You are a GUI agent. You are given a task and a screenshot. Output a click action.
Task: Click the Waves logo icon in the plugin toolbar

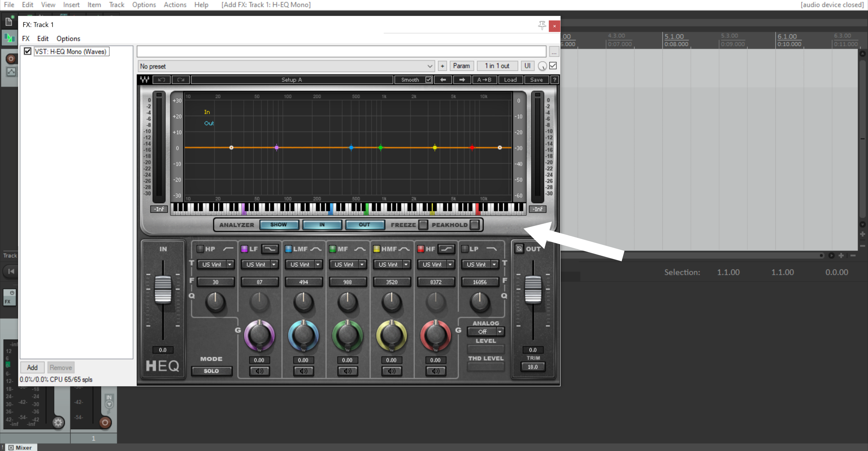(144, 80)
